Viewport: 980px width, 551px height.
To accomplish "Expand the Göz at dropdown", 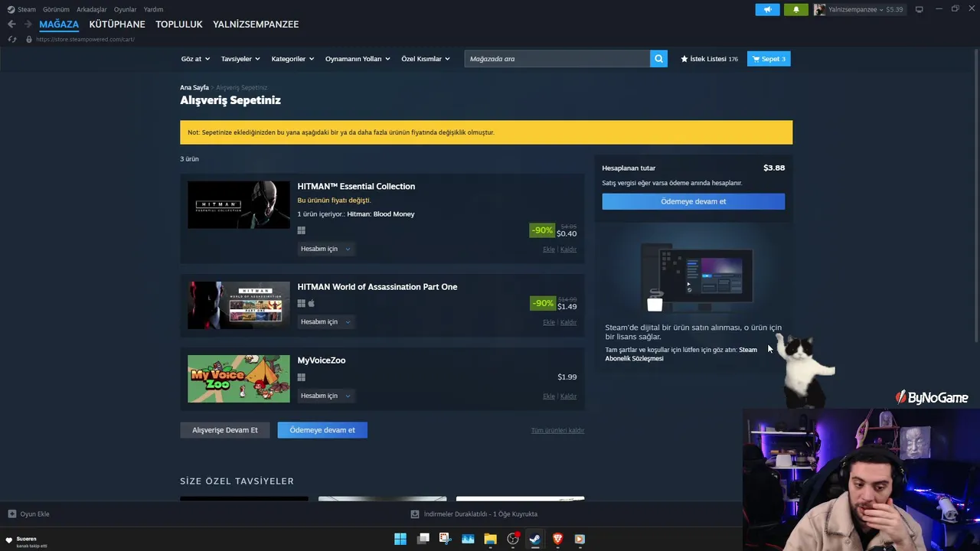I will [195, 59].
